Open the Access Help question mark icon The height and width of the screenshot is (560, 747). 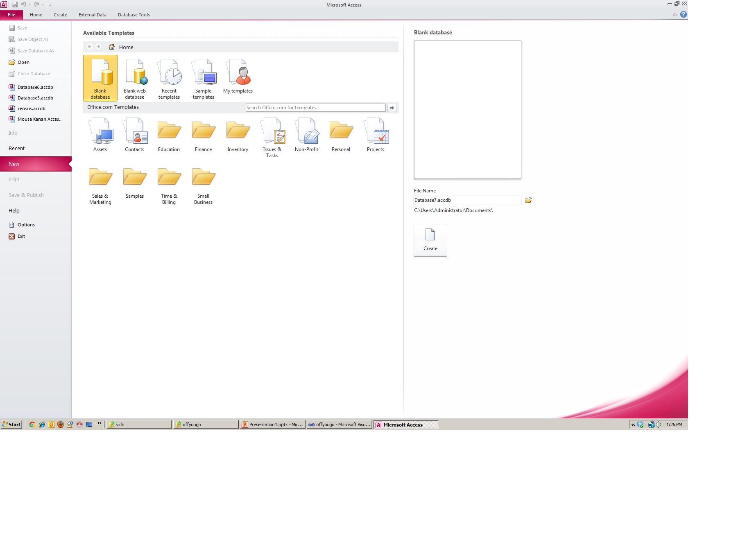[684, 14]
